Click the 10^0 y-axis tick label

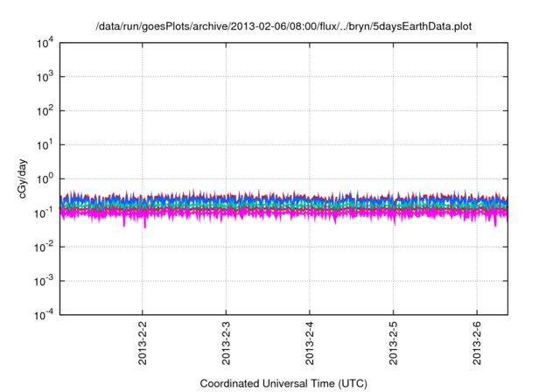(x=45, y=179)
